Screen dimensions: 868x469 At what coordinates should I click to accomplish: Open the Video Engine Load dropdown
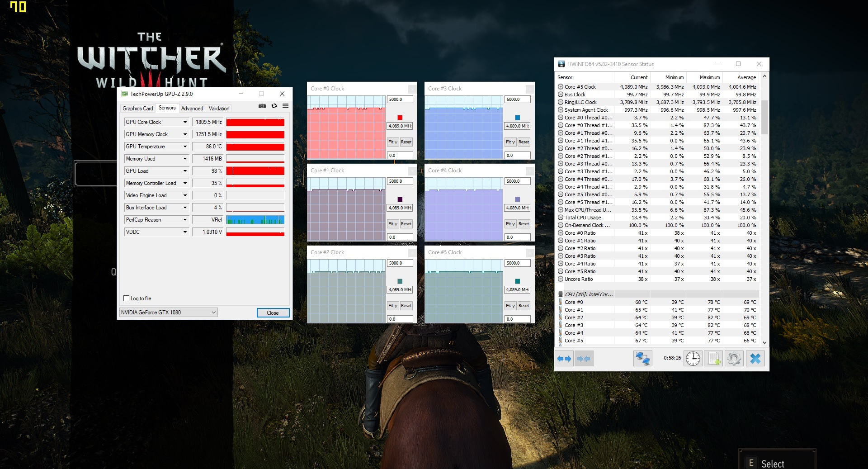click(x=185, y=195)
